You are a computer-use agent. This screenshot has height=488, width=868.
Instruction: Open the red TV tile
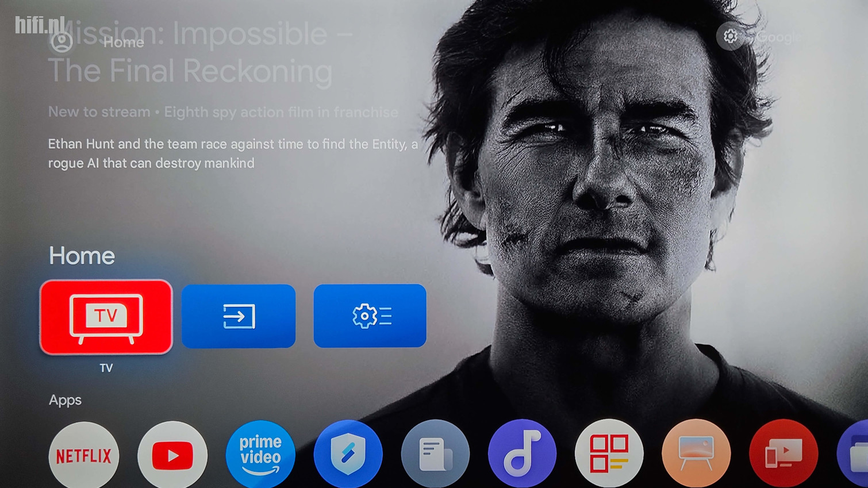pyautogui.click(x=106, y=317)
